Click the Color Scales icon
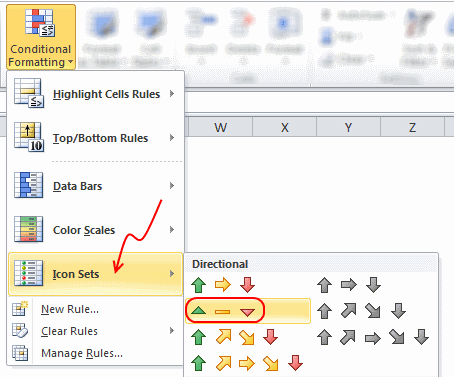The image size is (454, 377). click(x=29, y=229)
